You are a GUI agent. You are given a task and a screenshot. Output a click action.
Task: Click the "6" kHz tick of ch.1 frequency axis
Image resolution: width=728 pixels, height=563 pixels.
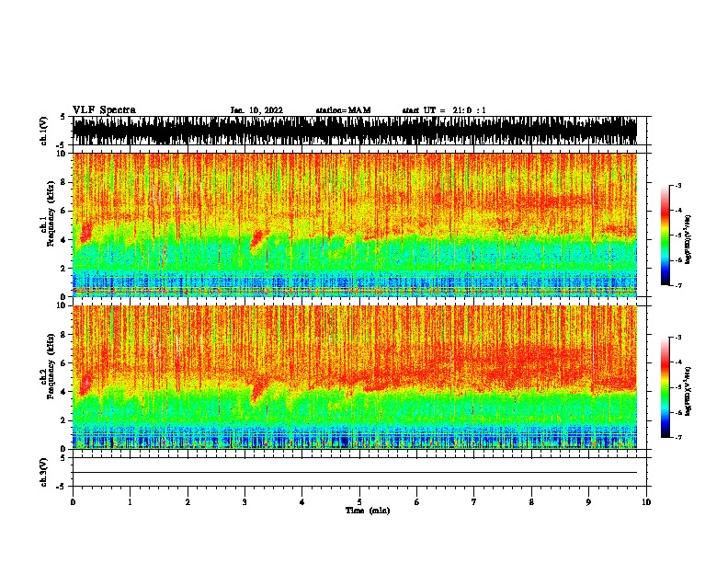(x=64, y=211)
